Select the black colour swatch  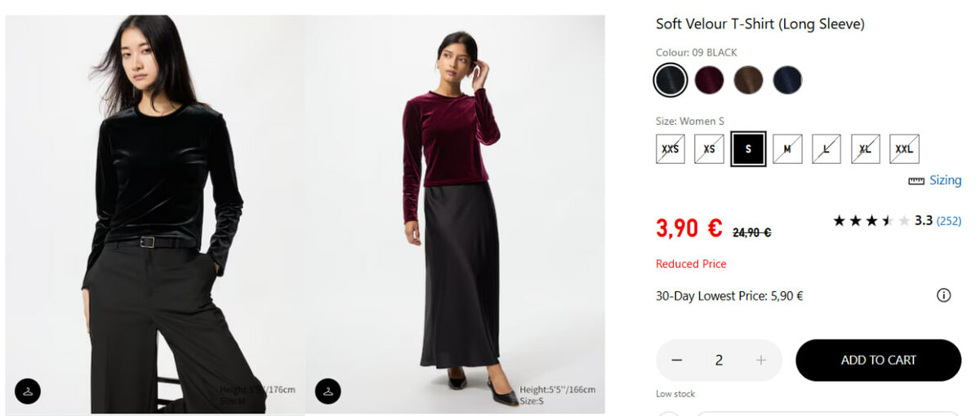pos(670,80)
